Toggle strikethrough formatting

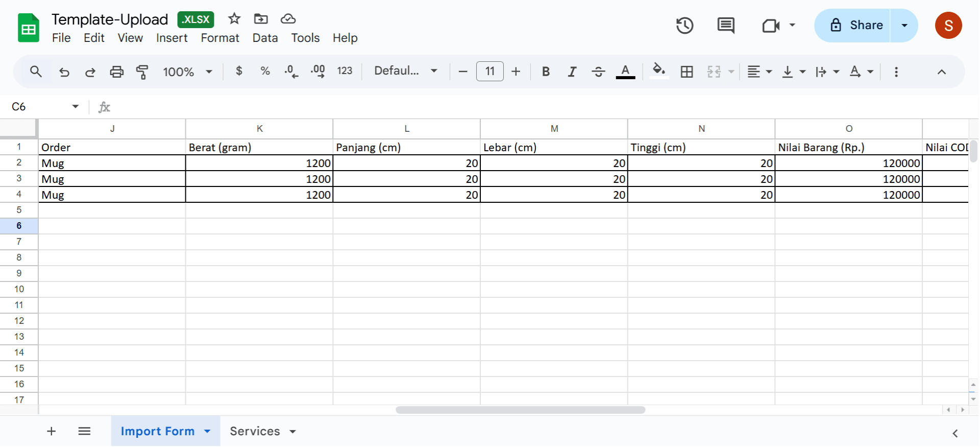tap(598, 72)
